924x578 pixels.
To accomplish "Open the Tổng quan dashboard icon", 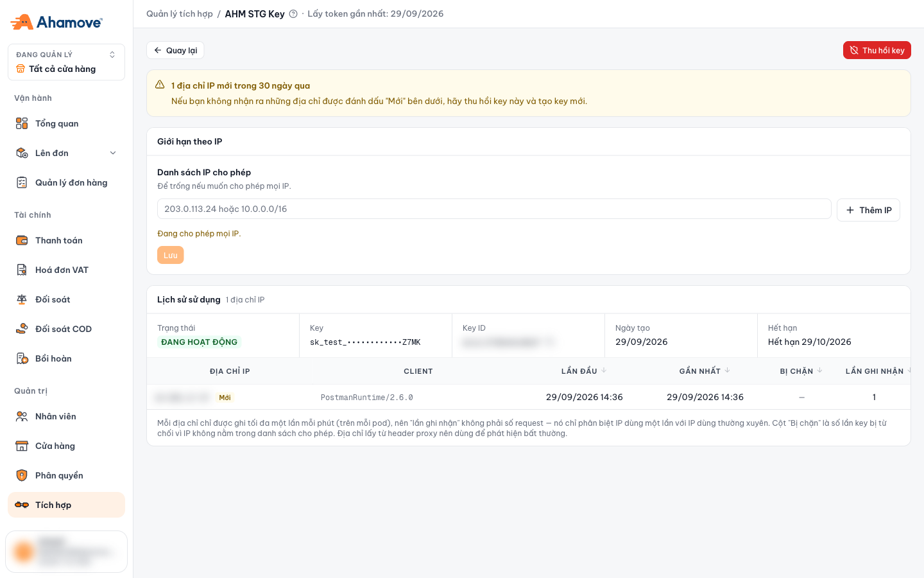I will coord(22,123).
